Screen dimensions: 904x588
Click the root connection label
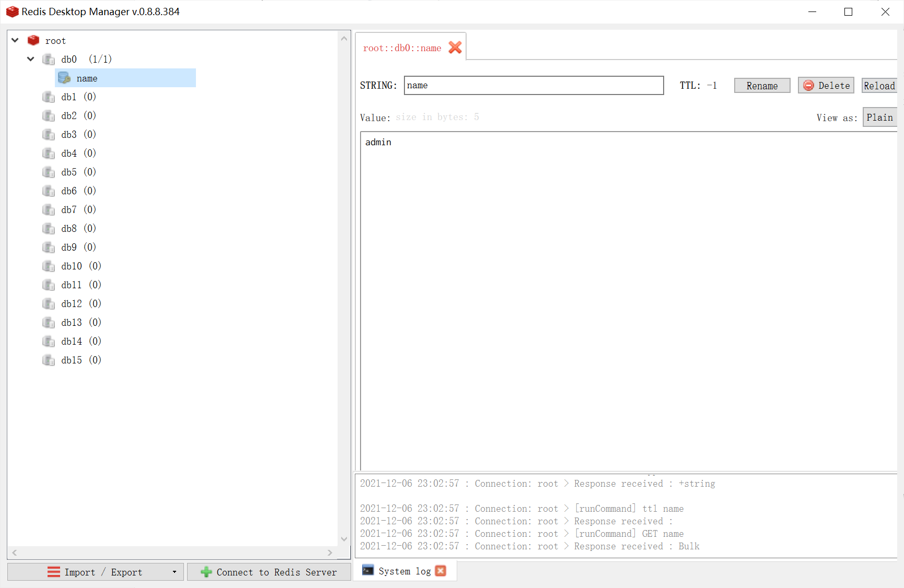click(55, 41)
